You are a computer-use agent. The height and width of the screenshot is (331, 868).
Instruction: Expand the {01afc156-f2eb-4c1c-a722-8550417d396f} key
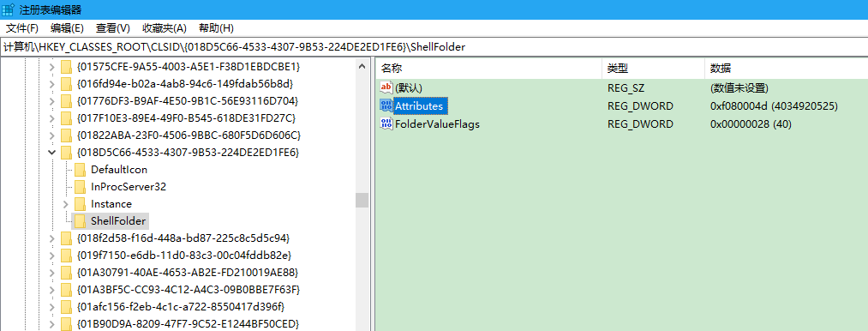tap(51, 307)
